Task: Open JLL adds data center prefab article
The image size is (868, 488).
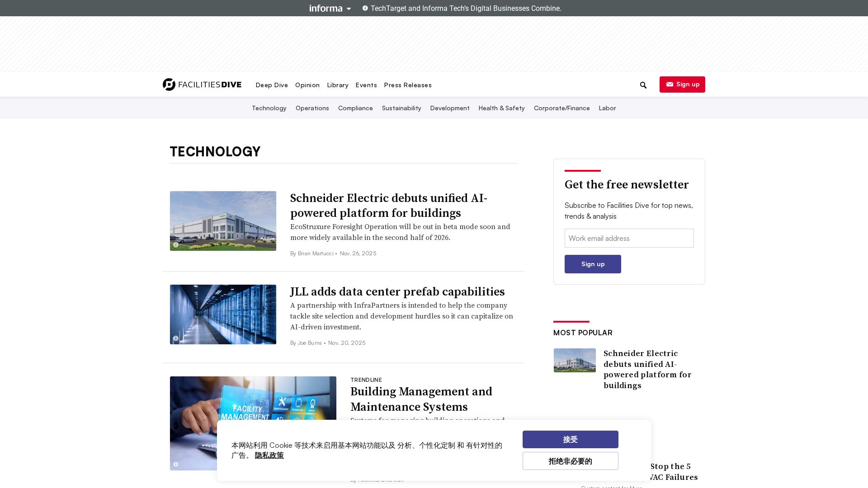Action: click(x=397, y=291)
